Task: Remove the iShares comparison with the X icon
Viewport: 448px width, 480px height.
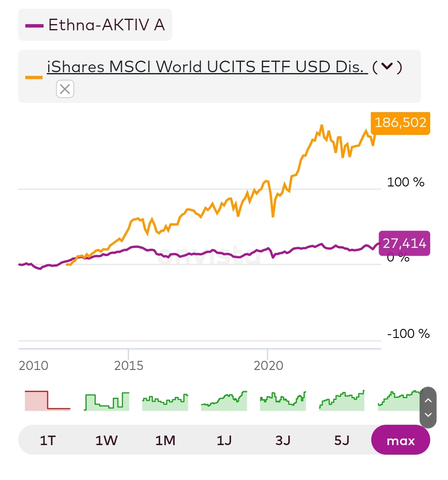Action: (65, 89)
